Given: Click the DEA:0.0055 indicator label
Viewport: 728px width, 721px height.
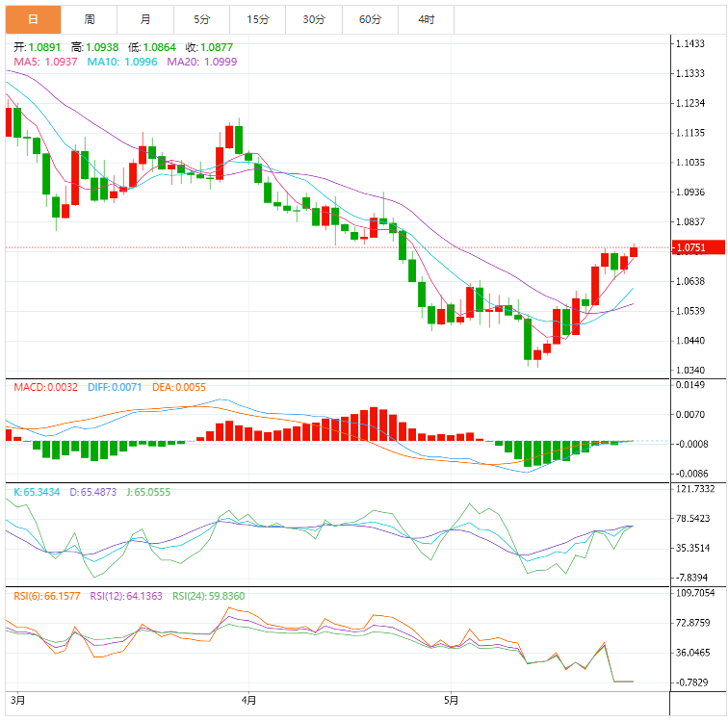Looking at the screenshot, I should pos(179,387).
